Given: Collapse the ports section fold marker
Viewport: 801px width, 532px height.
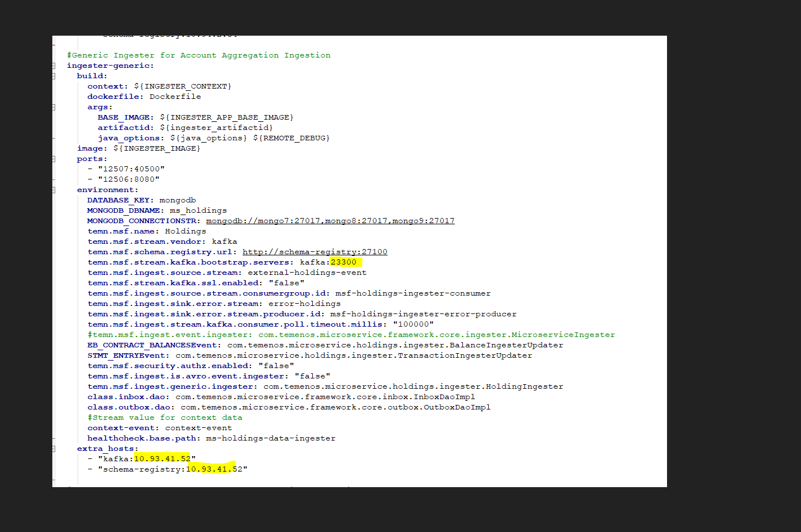Looking at the screenshot, I should (53, 159).
